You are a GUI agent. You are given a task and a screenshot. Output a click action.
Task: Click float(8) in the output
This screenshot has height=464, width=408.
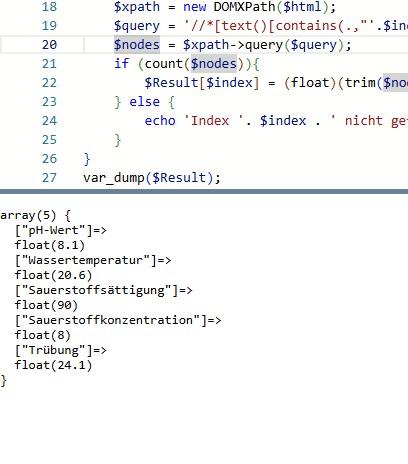pos(43,335)
